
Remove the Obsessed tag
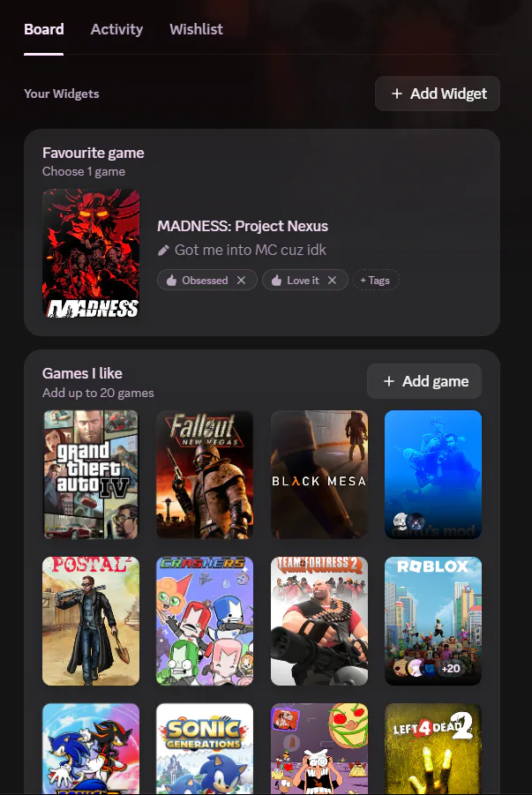(242, 281)
